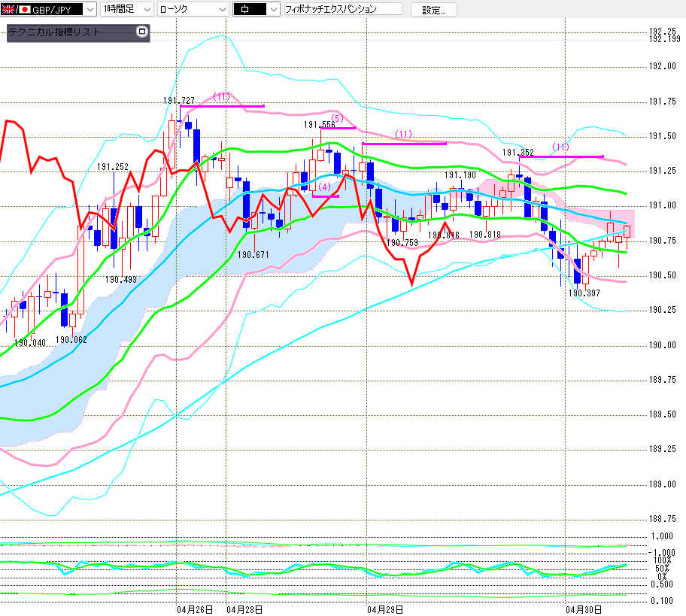
Task: Click the 191.25 price axis label
Action: coord(663,171)
